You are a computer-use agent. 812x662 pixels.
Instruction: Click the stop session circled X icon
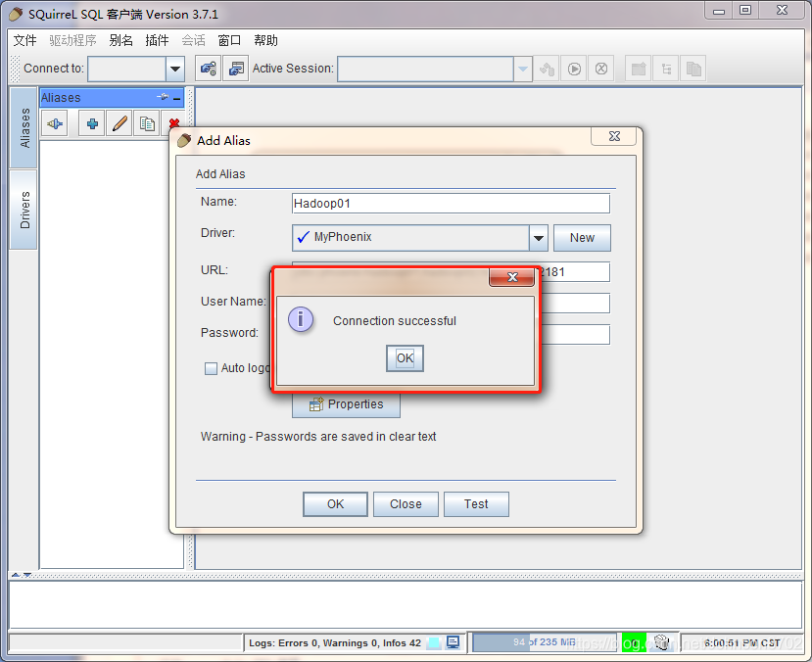(601, 69)
